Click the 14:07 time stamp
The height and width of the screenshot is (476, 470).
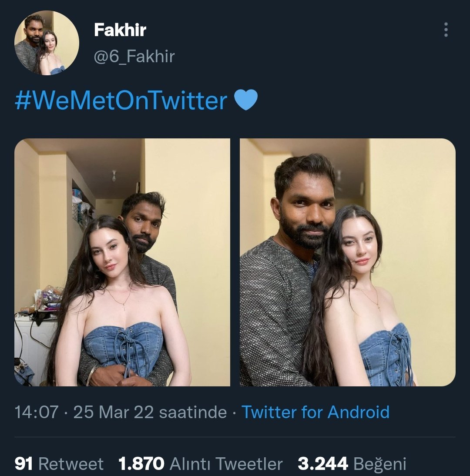click(x=36, y=412)
